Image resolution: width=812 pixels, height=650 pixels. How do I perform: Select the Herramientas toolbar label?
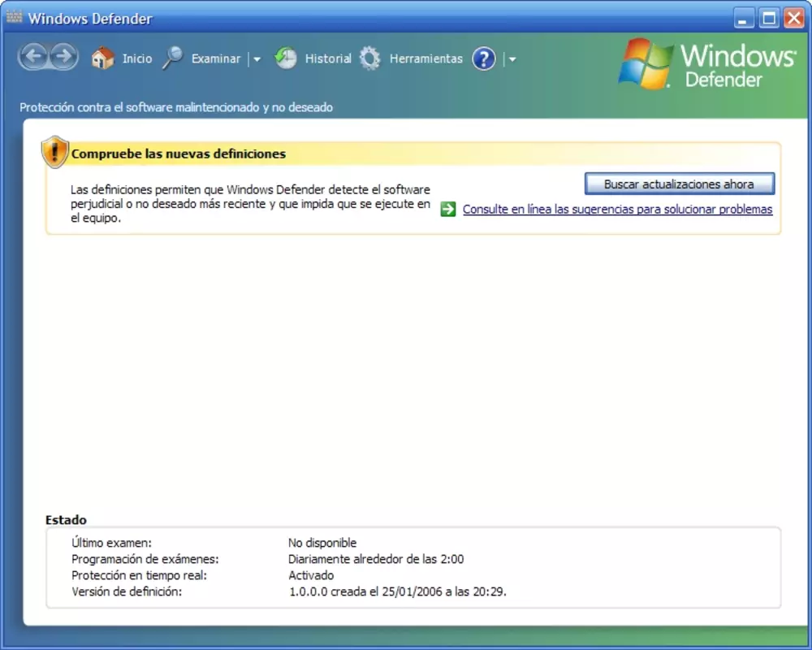pyautogui.click(x=425, y=58)
